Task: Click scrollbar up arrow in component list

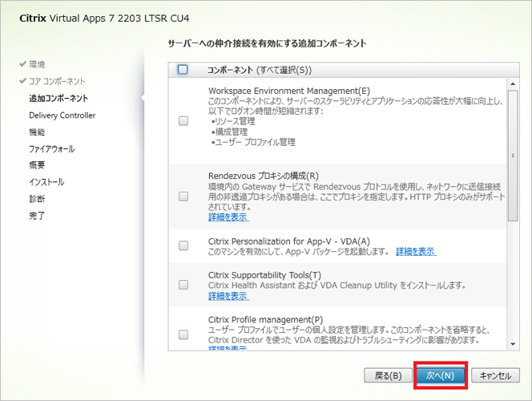Action: 513,83
